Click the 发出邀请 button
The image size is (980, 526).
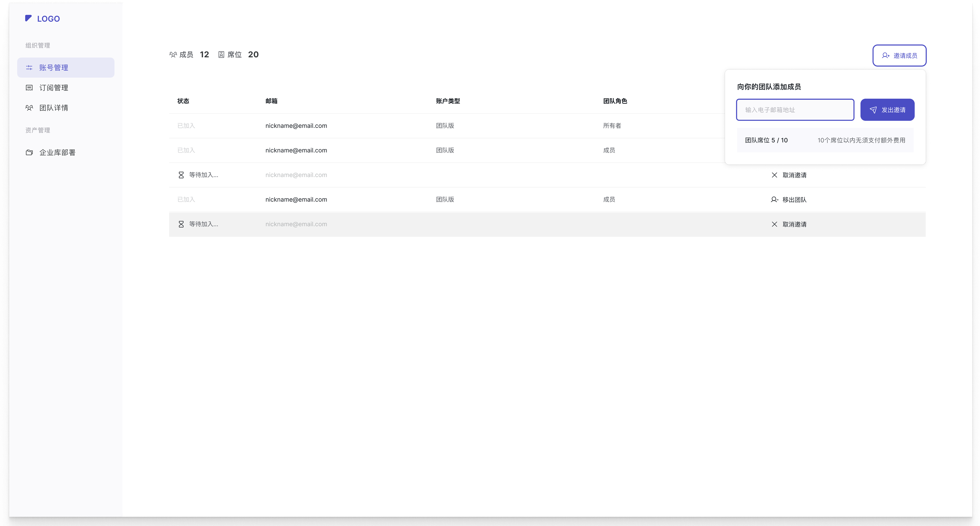point(887,110)
